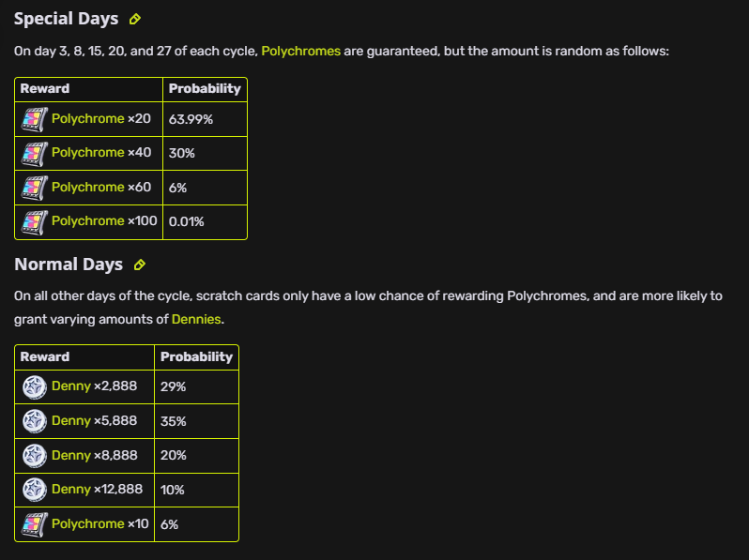
Task: Click the Denny ×5,888 coin icon
Action: point(35,421)
